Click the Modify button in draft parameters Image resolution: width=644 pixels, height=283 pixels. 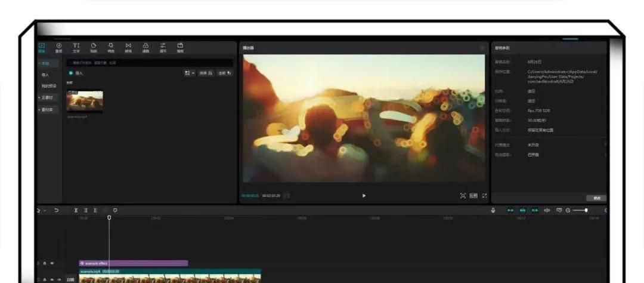(596, 198)
